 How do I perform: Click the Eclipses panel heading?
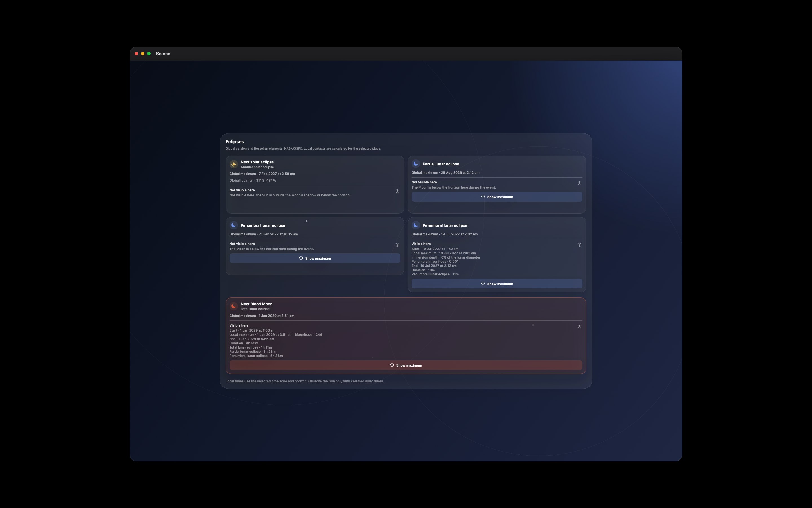pos(235,142)
